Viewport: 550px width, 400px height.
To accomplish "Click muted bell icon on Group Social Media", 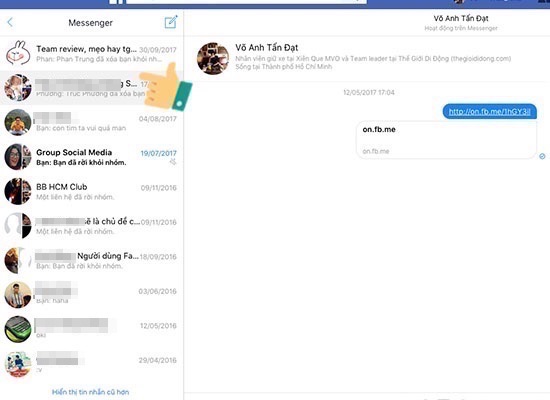I will 173,162.
